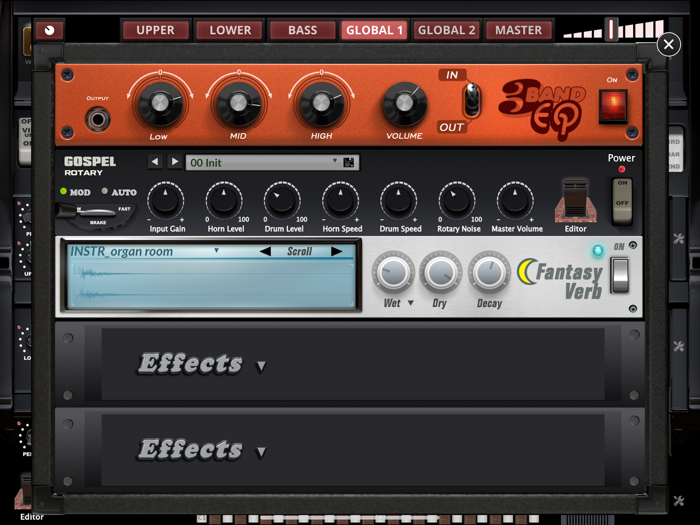Go to previous Gospel Rotary preset
700x525 pixels.
[154, 162]
